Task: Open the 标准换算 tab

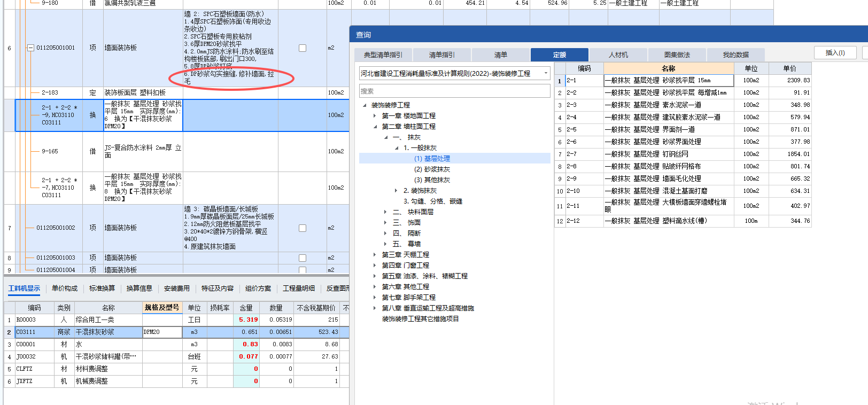Action: (x=102, y=289)
